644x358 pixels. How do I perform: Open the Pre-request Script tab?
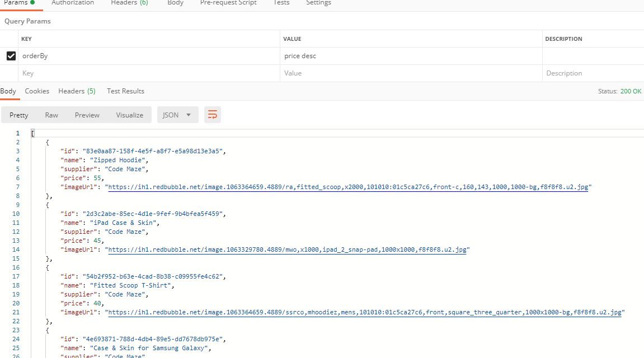[228, 3]
